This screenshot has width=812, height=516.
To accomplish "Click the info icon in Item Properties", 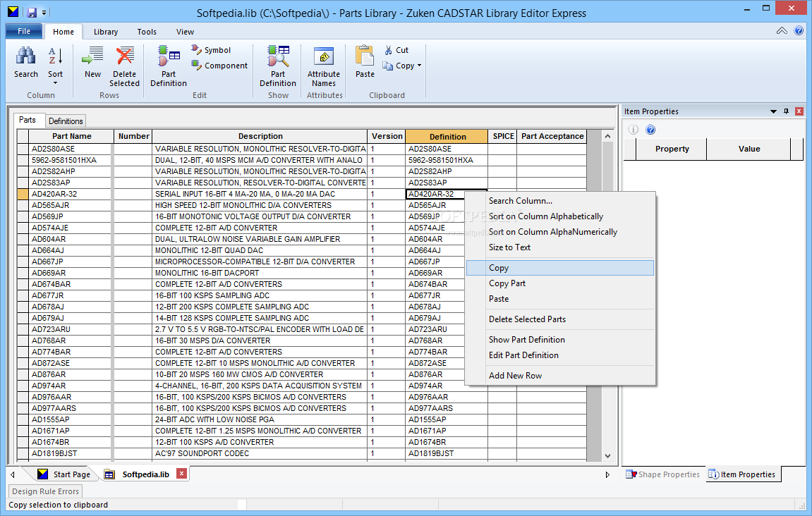I will click(634, 130).
